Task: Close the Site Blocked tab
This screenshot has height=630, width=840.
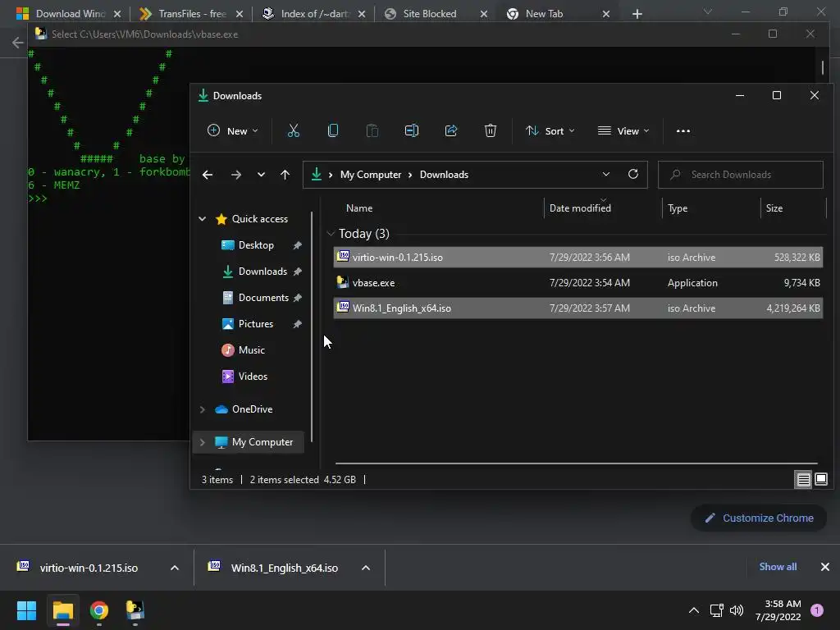Action: (484, 14)
